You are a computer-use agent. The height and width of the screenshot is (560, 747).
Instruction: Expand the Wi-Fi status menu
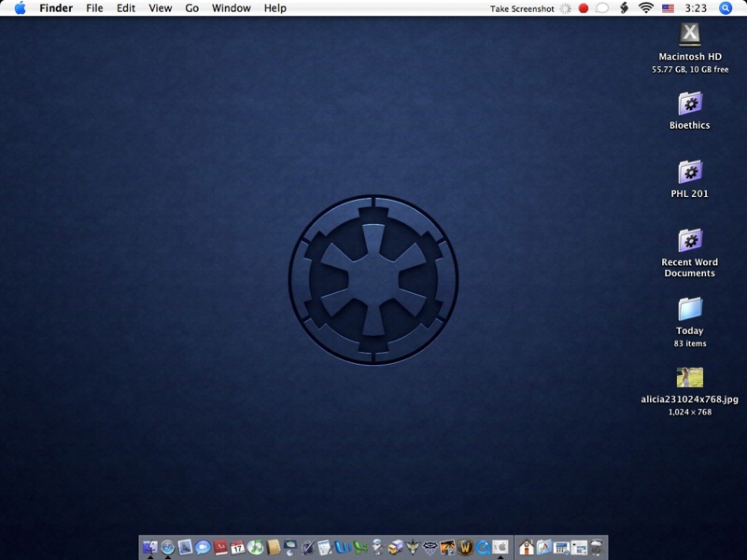(645, 8)
